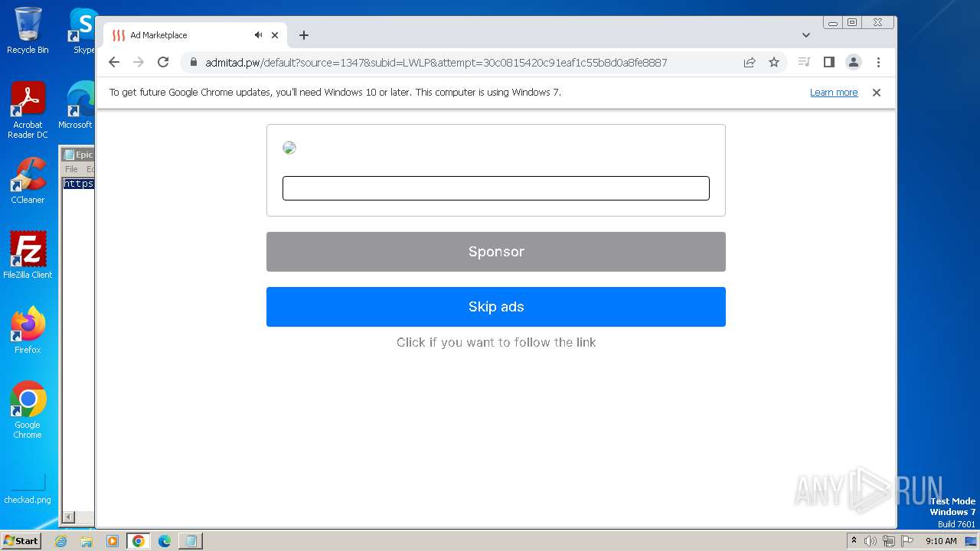The image size is (980, 551).
Task: Launch Skype desktop shortcut
Action: (83, 31)
